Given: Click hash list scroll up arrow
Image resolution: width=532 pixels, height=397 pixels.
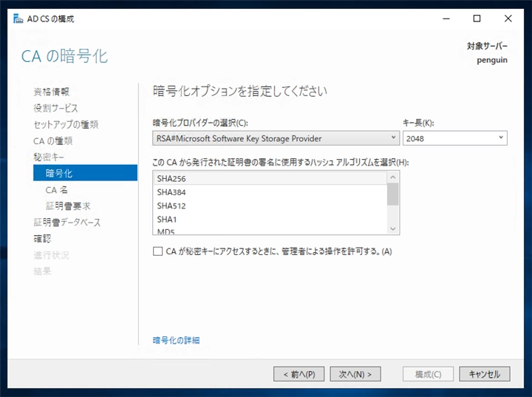Looking at the screenshot, I should point(393,177).
